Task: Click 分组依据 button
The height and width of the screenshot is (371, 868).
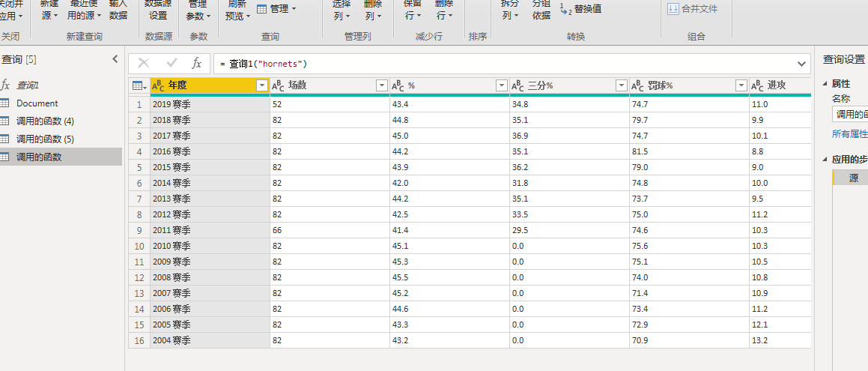Action: coord(541,10)
